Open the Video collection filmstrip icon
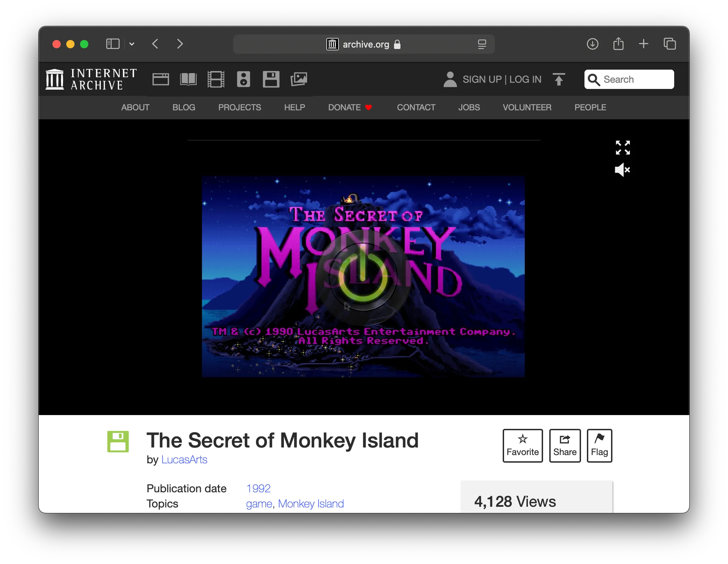The width and height of the screenshot is (728, 564). point(216,79)
